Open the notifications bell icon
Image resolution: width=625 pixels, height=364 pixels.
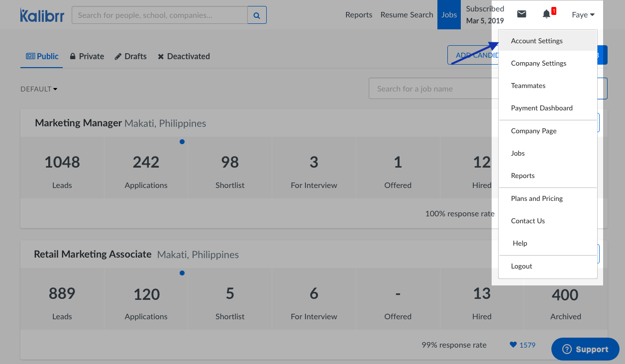click(546, 14)
